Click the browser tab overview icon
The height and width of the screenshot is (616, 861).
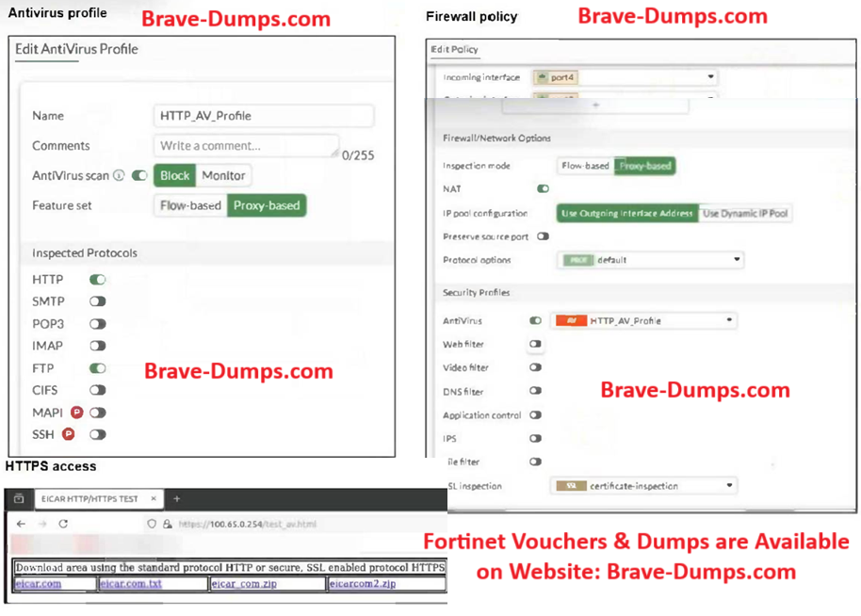19,498
